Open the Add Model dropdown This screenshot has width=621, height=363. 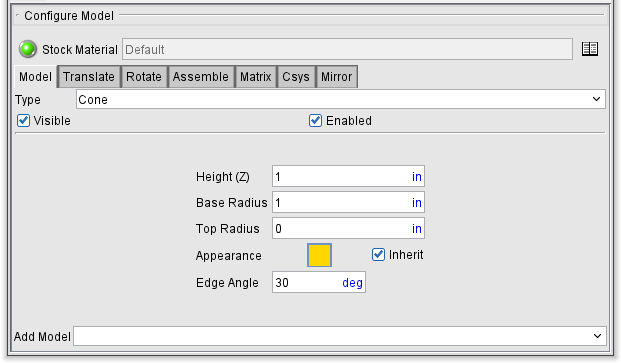tap(340, 336)
